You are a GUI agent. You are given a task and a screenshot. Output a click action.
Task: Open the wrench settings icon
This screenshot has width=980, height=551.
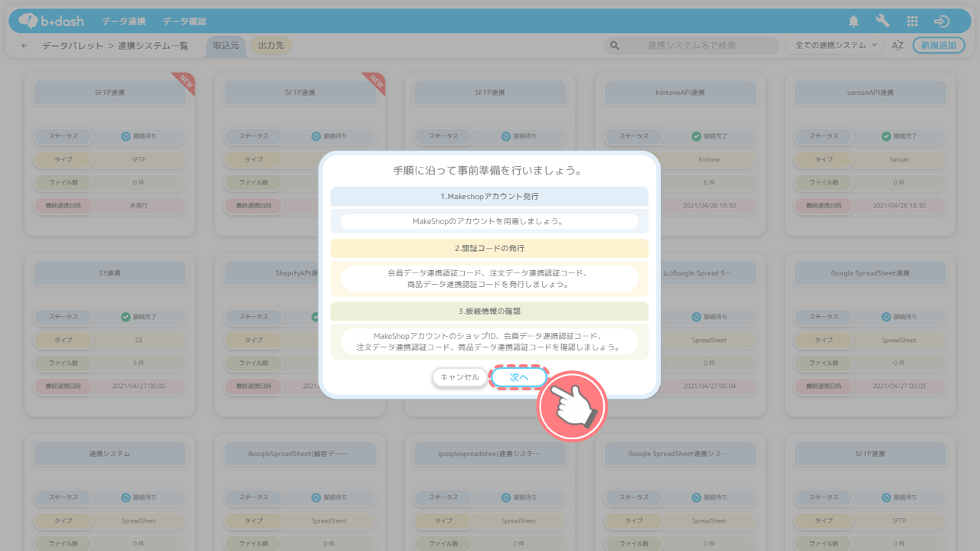pos(883,21)
